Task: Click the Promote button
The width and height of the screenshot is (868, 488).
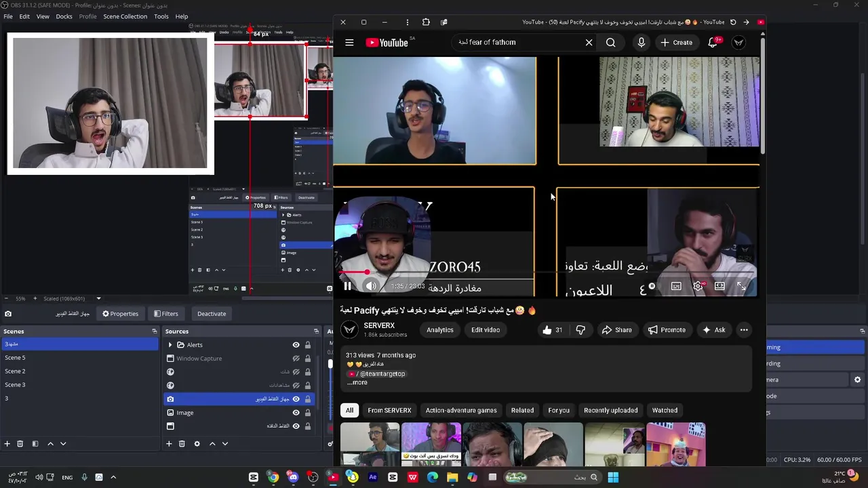Action: (x=667, y=330)
